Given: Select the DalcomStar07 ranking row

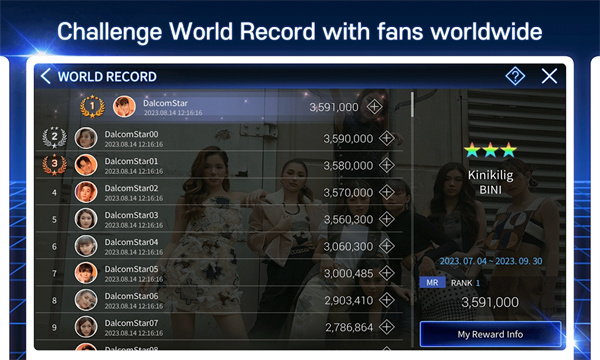Looking at the screenshot, I should (219, 327).
